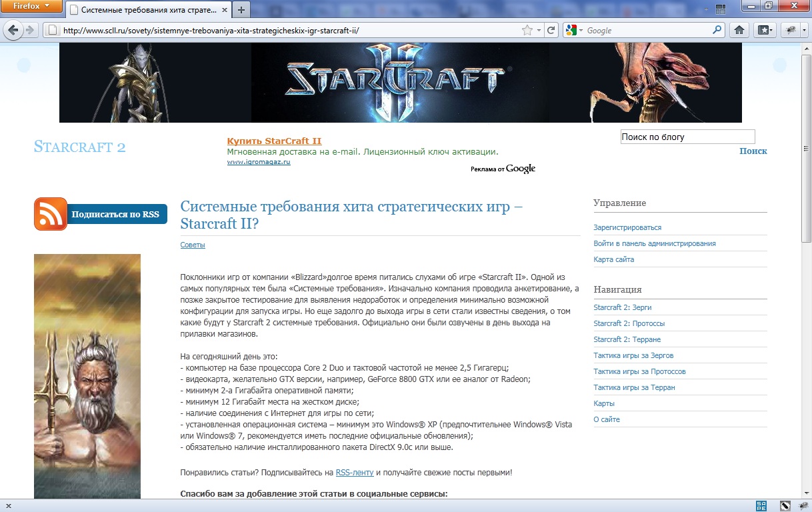Click the Управление sidebar heading
The width and height of the screenshot is (812, 512).
(x=620, y=203)
